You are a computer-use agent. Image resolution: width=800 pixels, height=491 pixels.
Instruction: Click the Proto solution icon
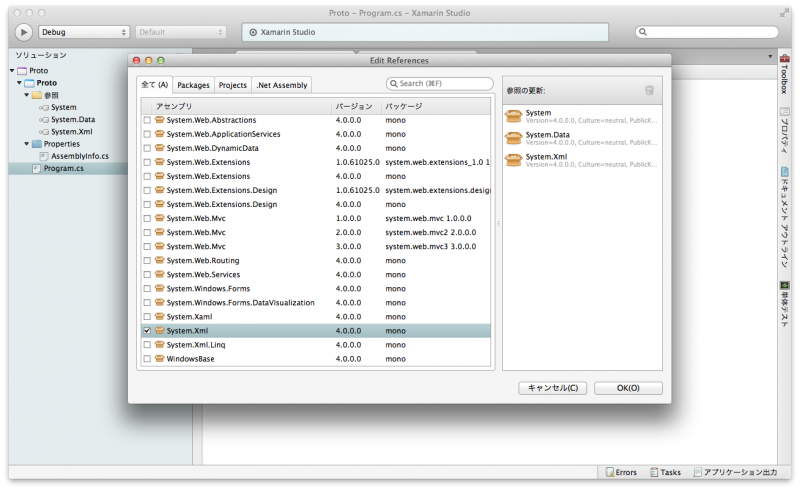pyautogui.click(x=22, y=70)
